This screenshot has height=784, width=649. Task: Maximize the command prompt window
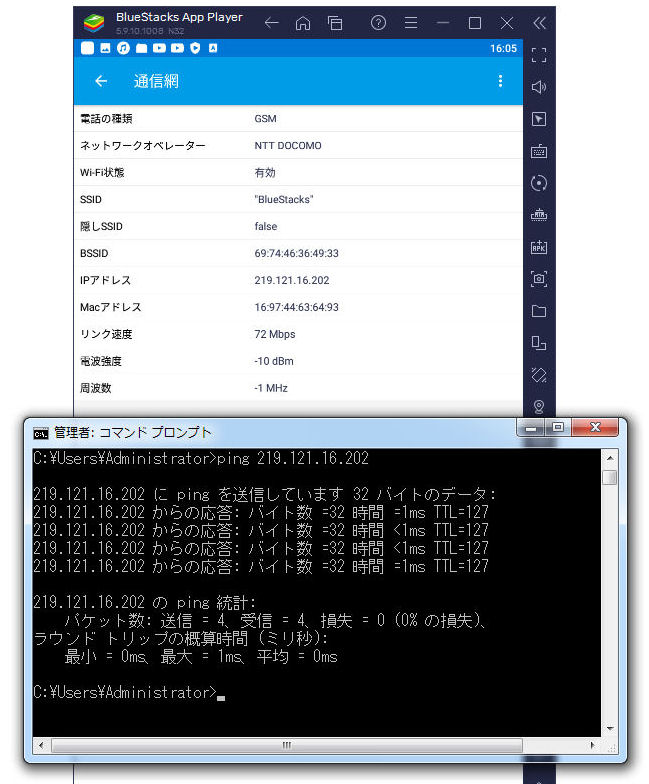558,428
